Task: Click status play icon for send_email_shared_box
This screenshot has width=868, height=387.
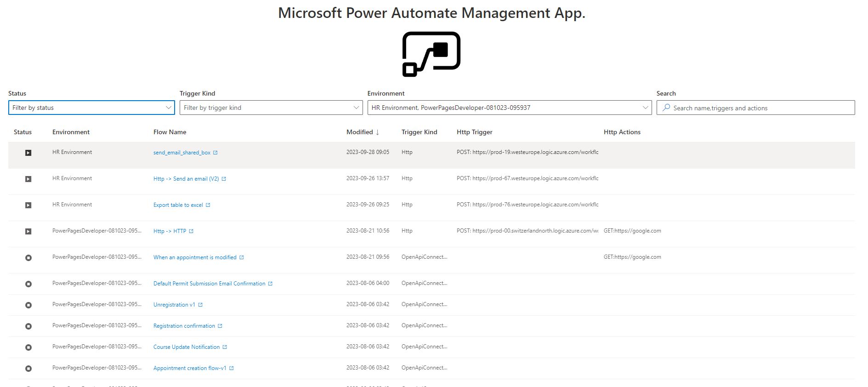Action: (28, 153)
